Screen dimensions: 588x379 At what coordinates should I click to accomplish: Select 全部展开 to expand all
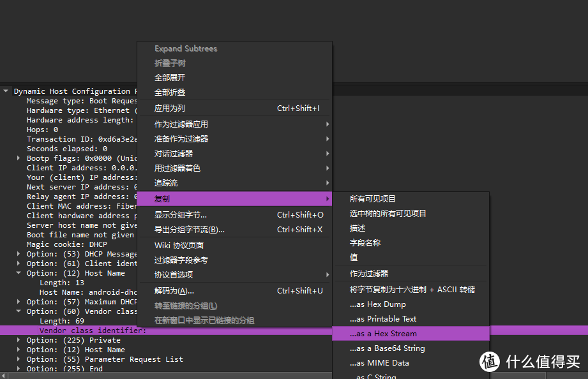click(235, 78)
